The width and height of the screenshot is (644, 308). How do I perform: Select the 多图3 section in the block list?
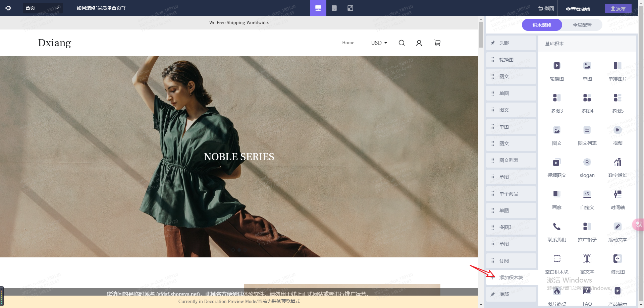pos(511,227)
